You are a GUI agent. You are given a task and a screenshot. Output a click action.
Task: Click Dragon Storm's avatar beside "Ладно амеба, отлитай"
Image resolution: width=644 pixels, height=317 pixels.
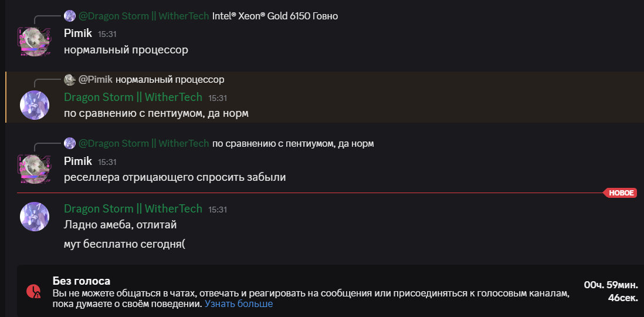[35, 216]
